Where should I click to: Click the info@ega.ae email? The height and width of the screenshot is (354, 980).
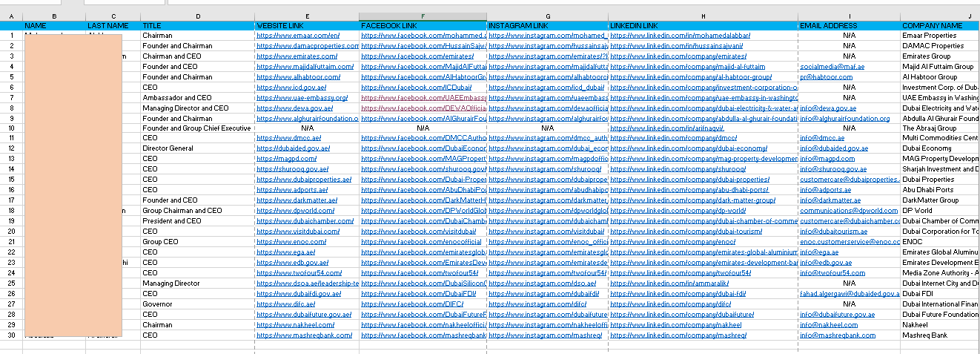(x=820, y=252)
